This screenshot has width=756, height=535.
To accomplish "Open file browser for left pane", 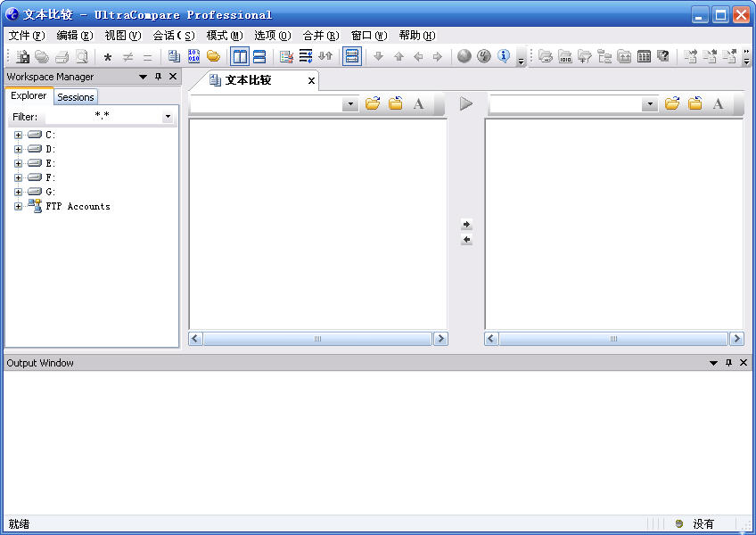I will (x=373, y=104).
